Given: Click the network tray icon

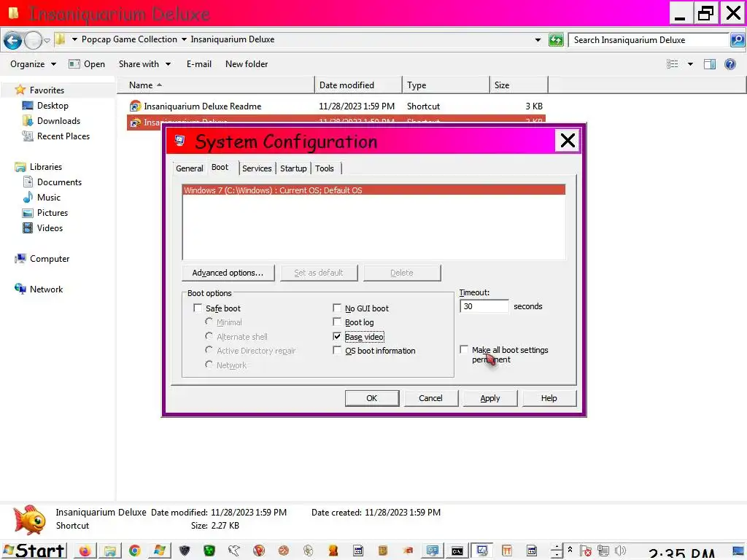Looking at the screenshot, I should pyautogui.click(x=603, y=551).
